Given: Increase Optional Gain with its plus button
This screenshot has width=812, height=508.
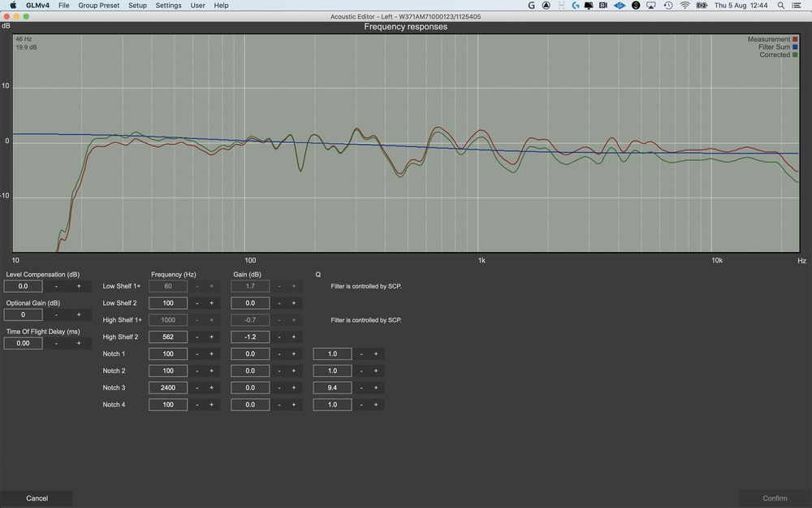Looking at the screenshot, I should pyautogui.click(x=79, y=315).
